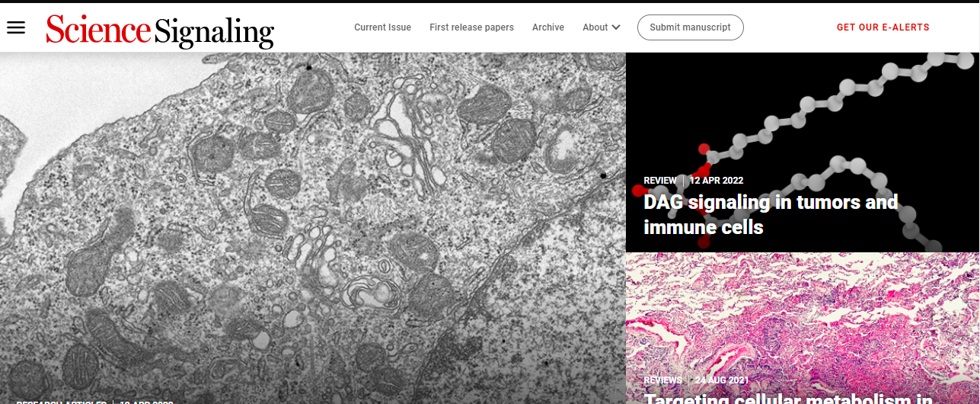Click the red Science word in logo
The image size is (980, 404).
[98, 30]
